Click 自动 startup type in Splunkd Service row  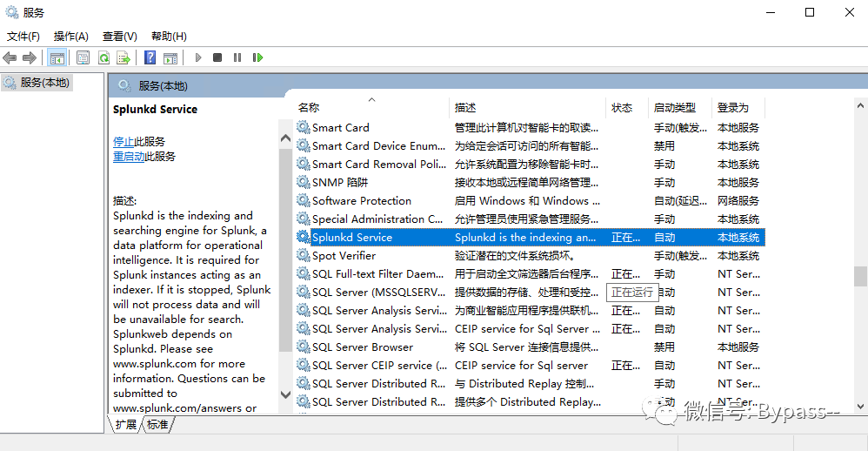664,237
